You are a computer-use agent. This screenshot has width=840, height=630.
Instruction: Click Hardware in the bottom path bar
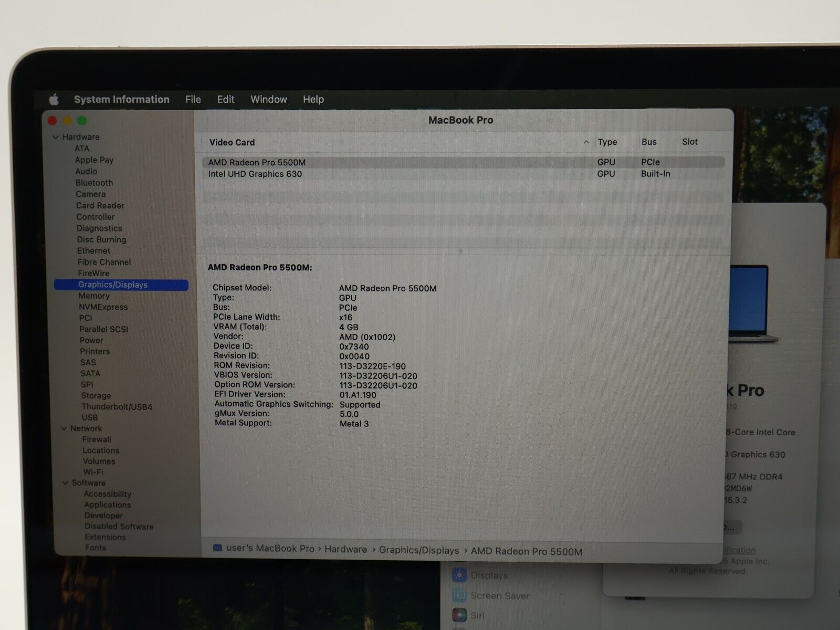coord(345,549)
